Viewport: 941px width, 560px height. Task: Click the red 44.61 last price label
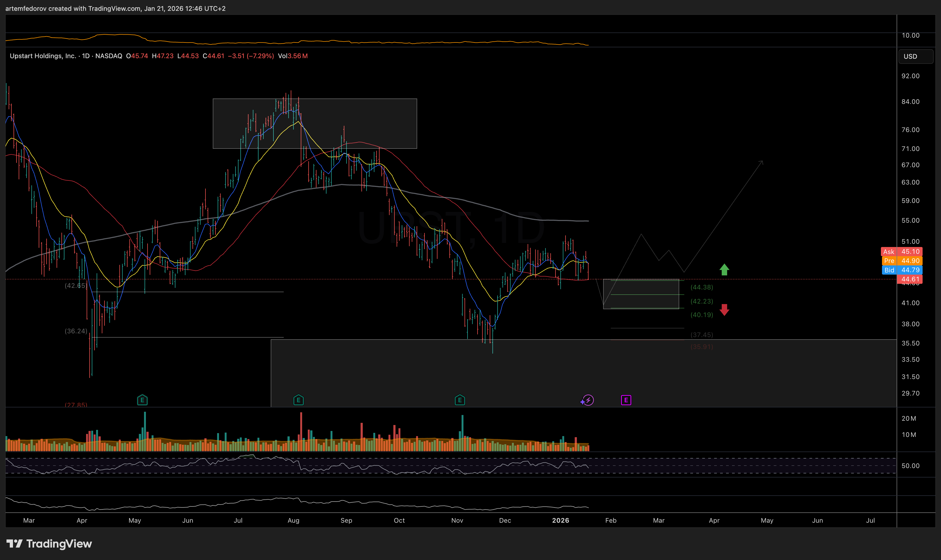(x=910, y=279)
